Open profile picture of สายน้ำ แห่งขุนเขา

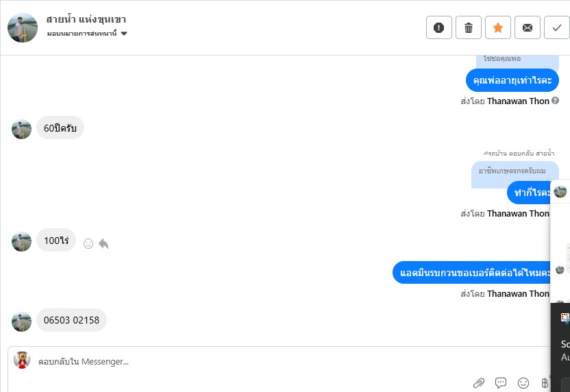click(23, 27)
